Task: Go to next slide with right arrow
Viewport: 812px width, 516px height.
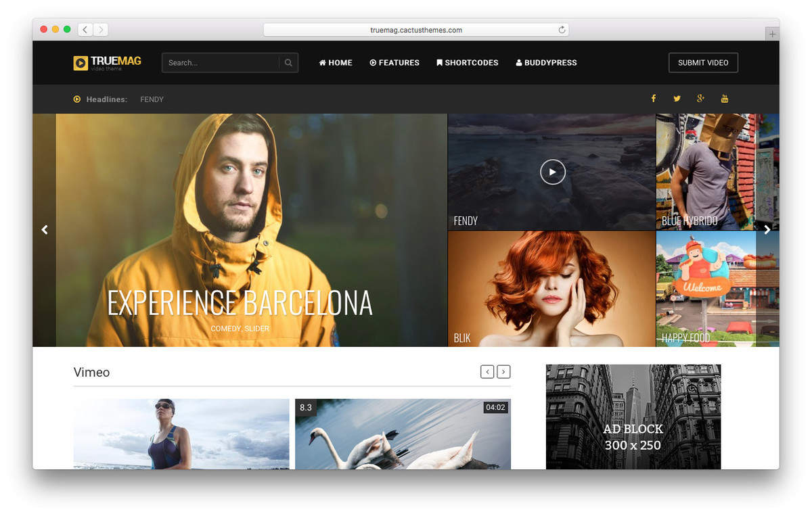Action: pos(767,230)
